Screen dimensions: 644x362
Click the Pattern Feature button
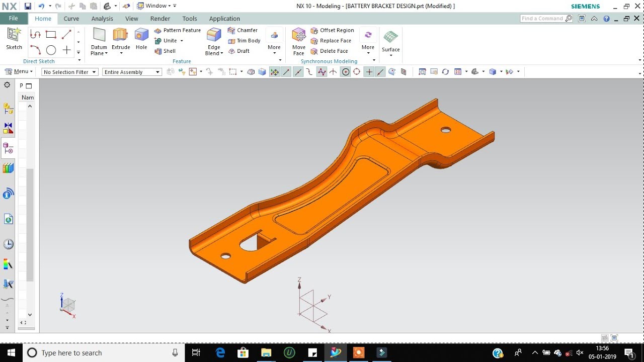point(178,30)
